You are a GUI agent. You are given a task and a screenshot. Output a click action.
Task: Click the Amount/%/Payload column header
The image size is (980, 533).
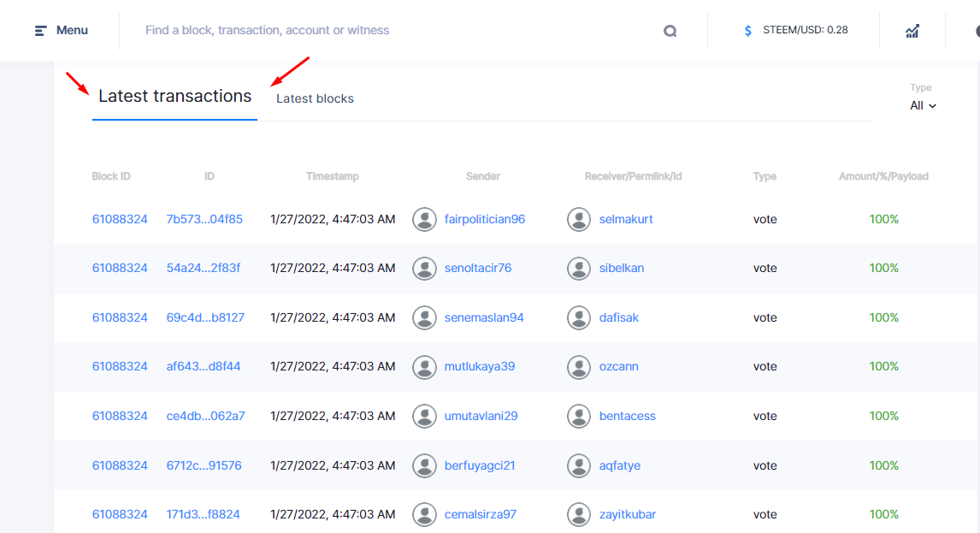pyautogui.click(x=883, y=176)
